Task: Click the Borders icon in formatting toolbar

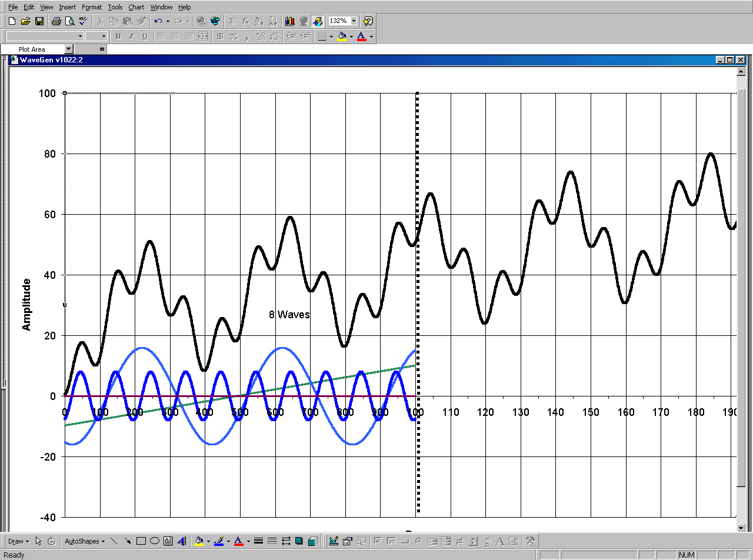Action: click(x=322, y=36)
